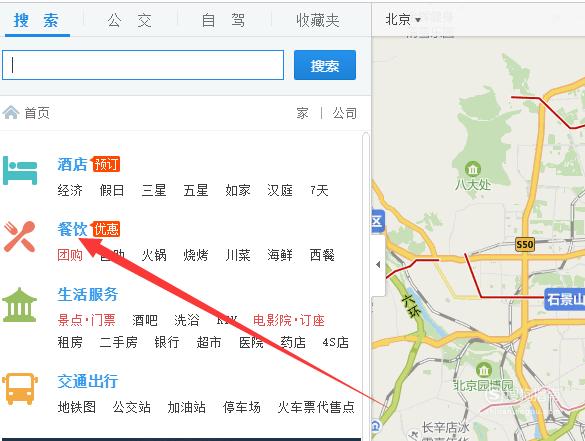
Task: Select 海鲜 cuisine
Action: click(x=279, y=255)
